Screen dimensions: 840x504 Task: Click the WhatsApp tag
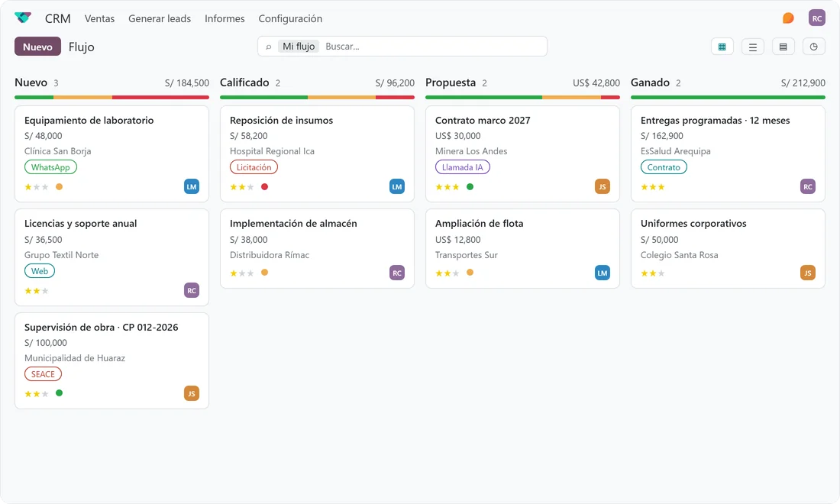point(50,167)
